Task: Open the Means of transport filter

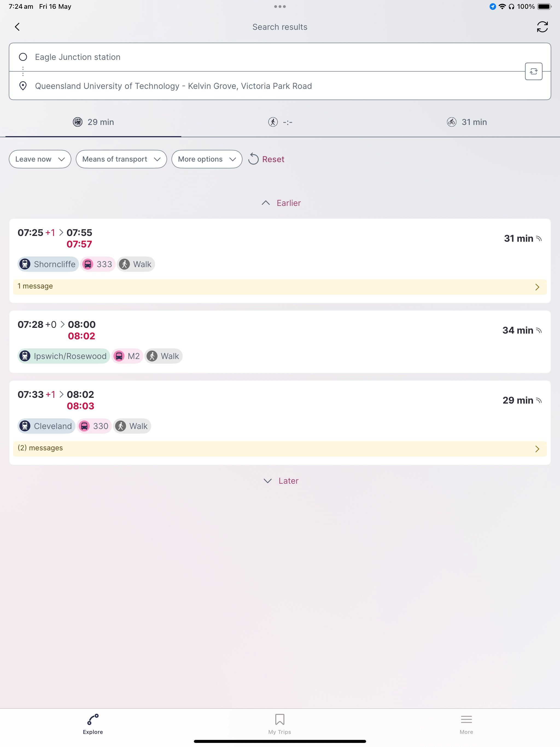Action: [121, 159]
